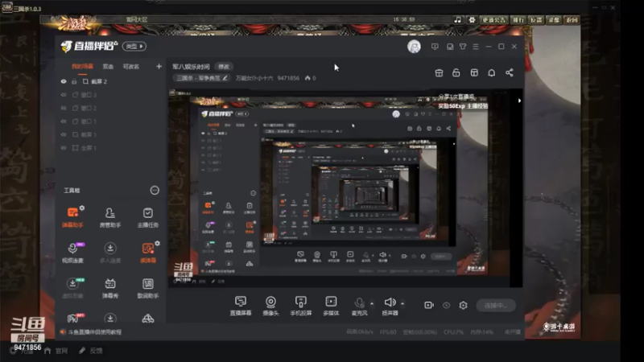Hide the 截屏 2 source with eye icon

pyautogui.click(x=64, y=81)
